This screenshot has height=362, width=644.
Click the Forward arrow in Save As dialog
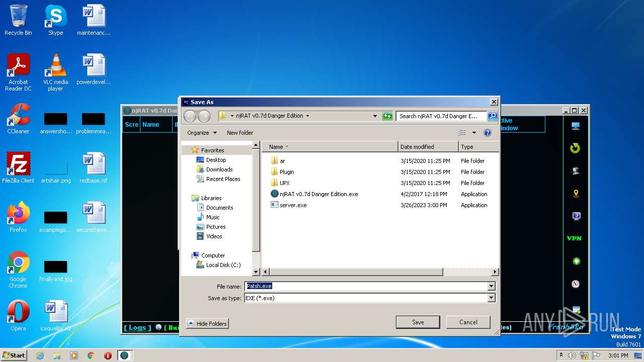[204, 116]
